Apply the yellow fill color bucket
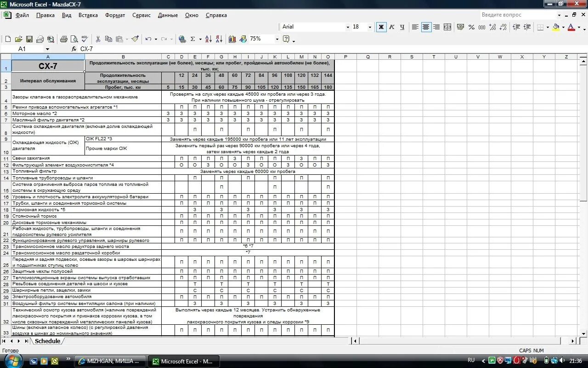This screenshot has height=368, width=588. (x=556, y=27)
